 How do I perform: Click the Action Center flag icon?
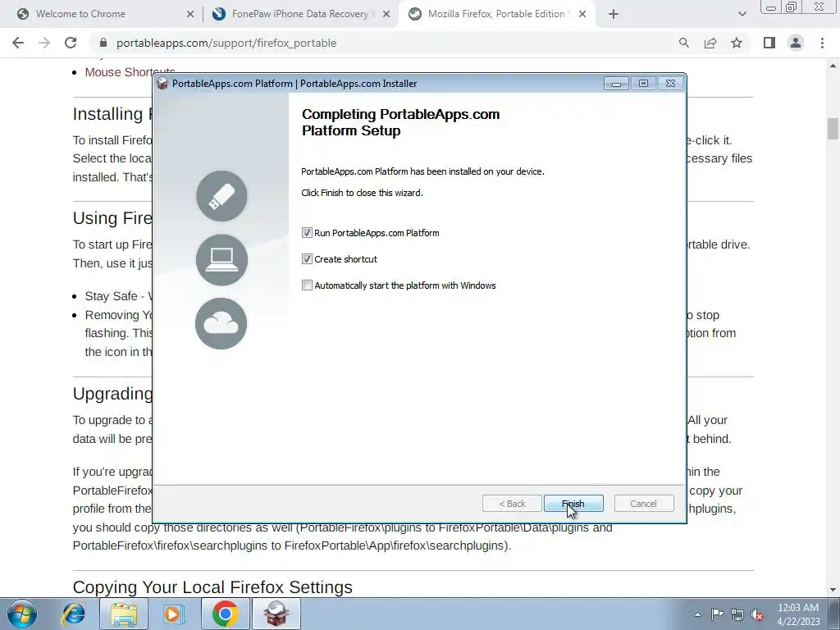click(x=717, y=614)
